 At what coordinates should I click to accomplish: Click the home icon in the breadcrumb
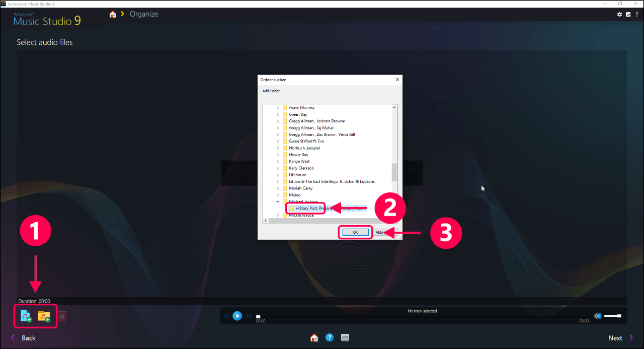(x=113, y=14)
